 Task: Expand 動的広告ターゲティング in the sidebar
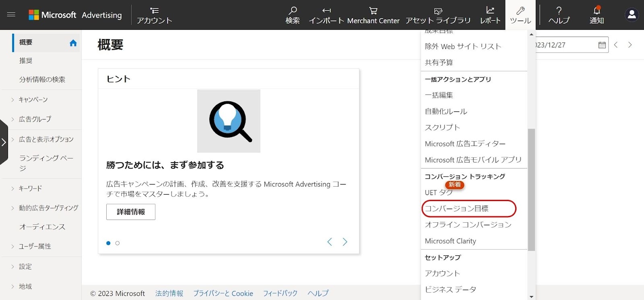pos(48,208)
